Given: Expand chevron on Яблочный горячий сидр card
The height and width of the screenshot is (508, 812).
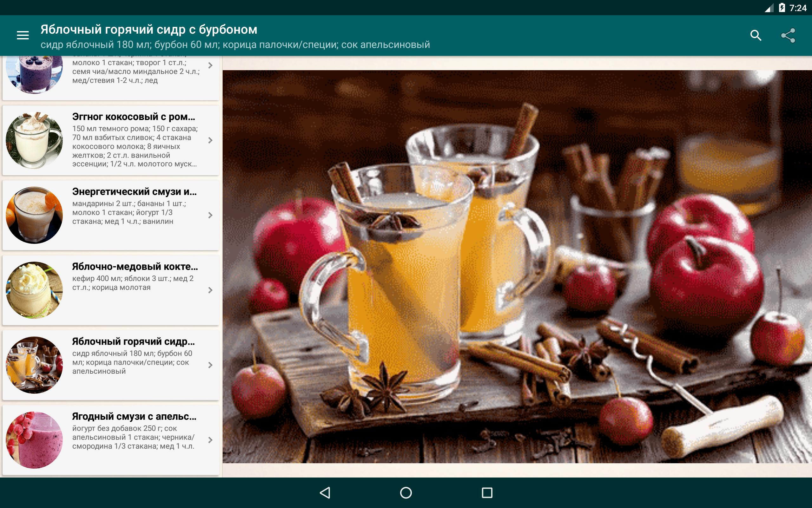Looking at the screenshot, I should (210, 365).
